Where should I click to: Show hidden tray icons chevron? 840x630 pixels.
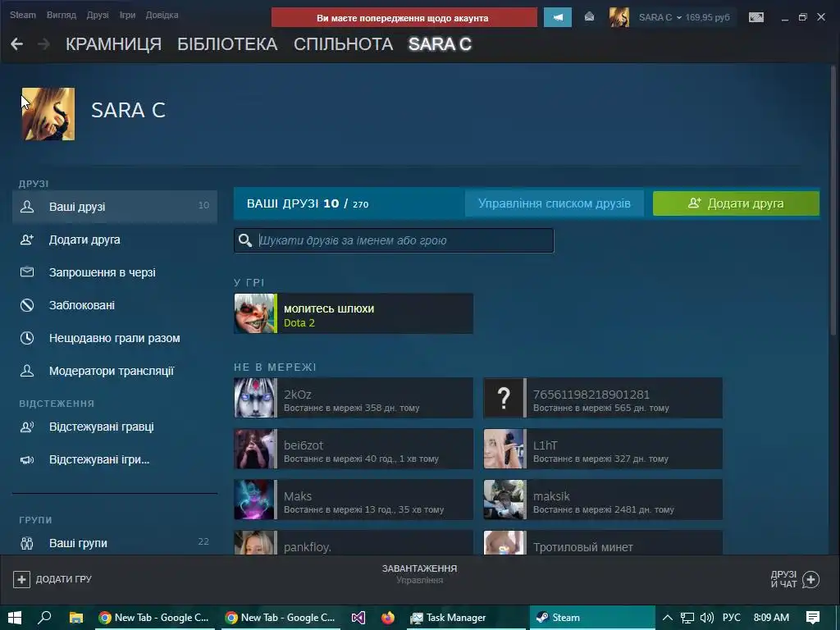668,618
